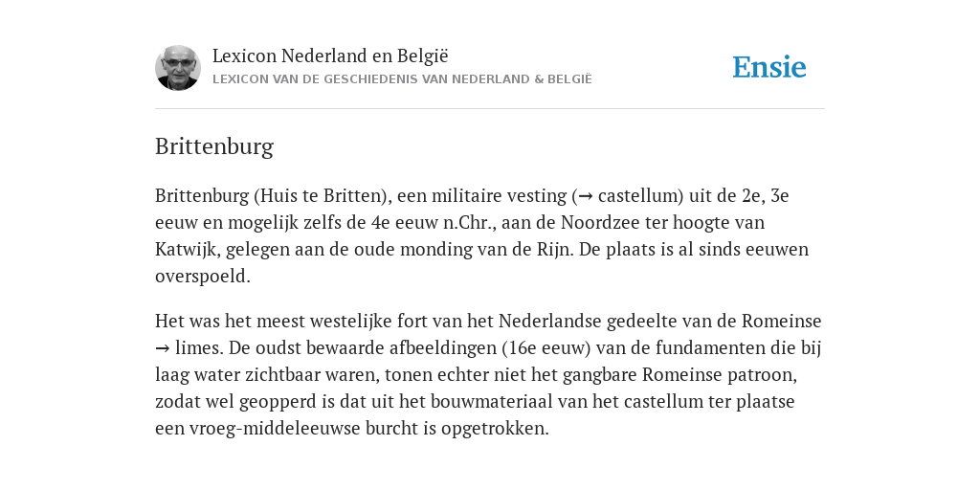Screen dimensions: 980x490
Task: Select the gray subtitle Lexicon van de Geschiedenis
Action: coord(402,79)
